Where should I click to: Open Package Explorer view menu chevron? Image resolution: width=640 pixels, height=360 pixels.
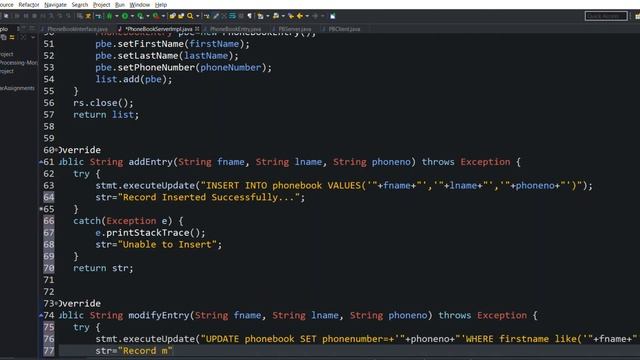tap(33, 37)
